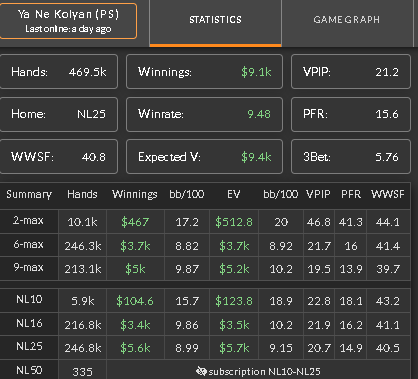
Task: Click the Ya Ne Kolyan (PS) player button
Action: (x=68, y=21)
